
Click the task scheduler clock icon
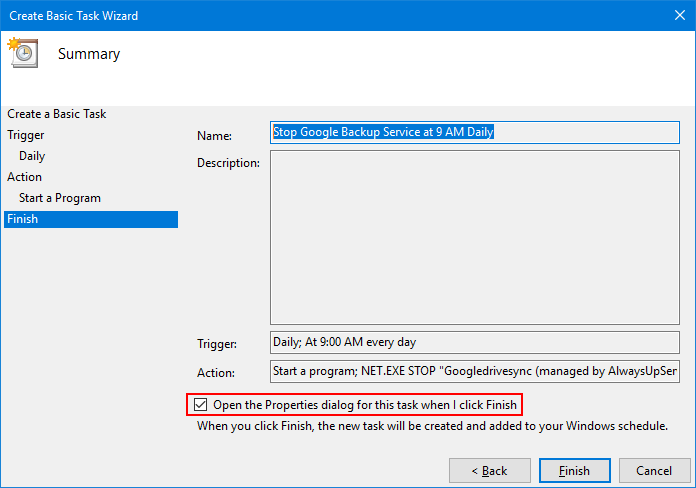[23, 52]
